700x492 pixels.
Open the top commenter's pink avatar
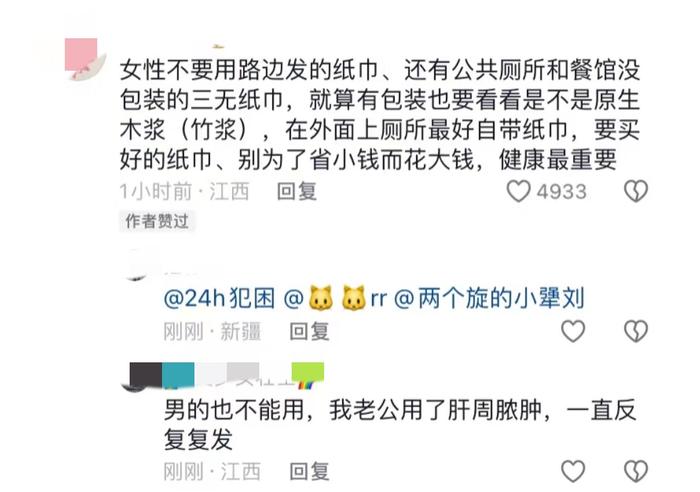[85, 59]
